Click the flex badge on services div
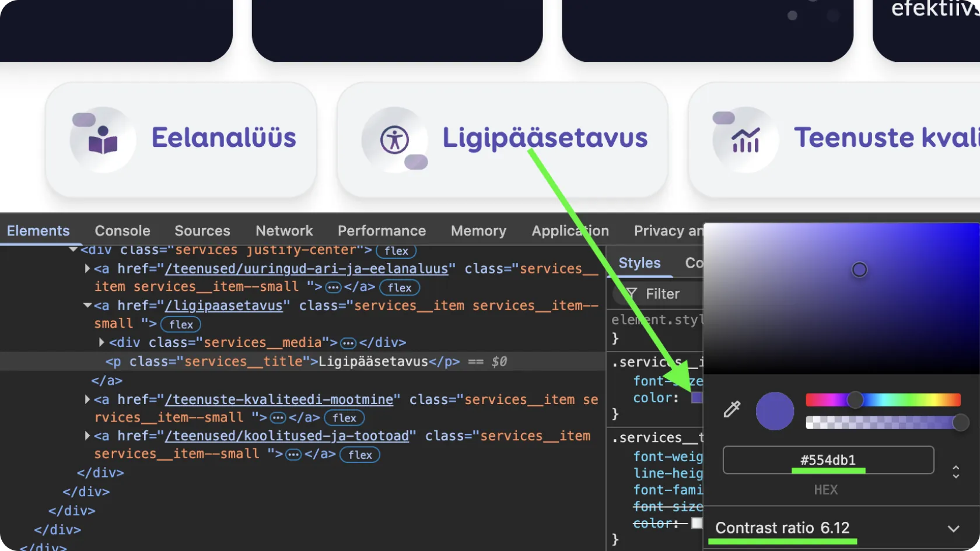The image size is (980, 551). (396, 251)
